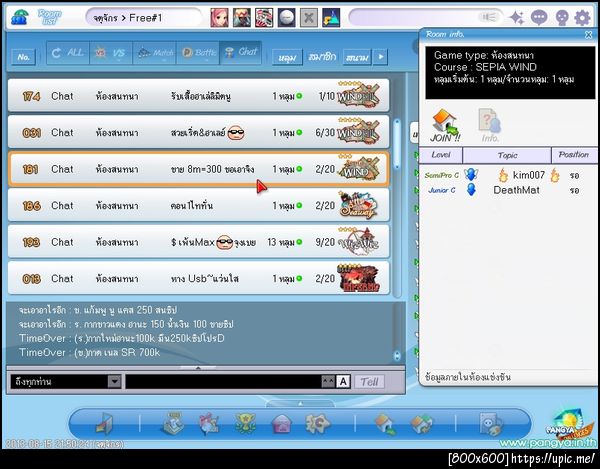Select the Chat room filter tab
The width and height of the screenshot is (600, 469).
point(241,52)
